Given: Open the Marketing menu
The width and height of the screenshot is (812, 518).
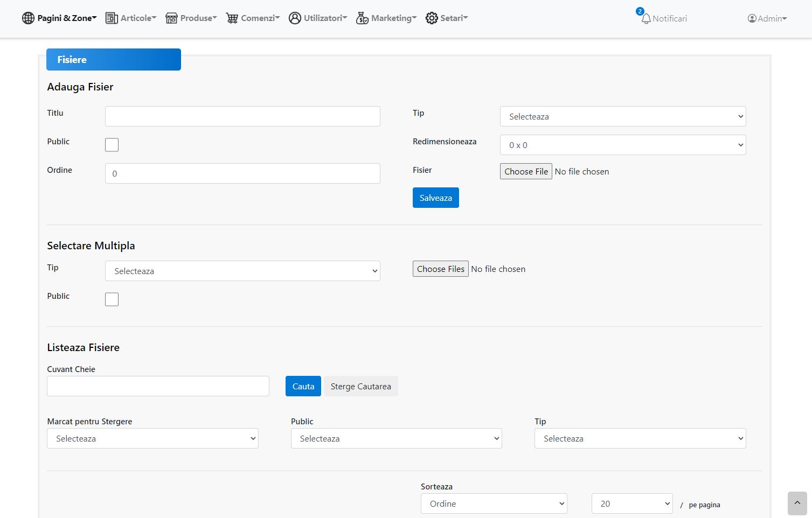Looking at the screenshot, I should (386, 18).
